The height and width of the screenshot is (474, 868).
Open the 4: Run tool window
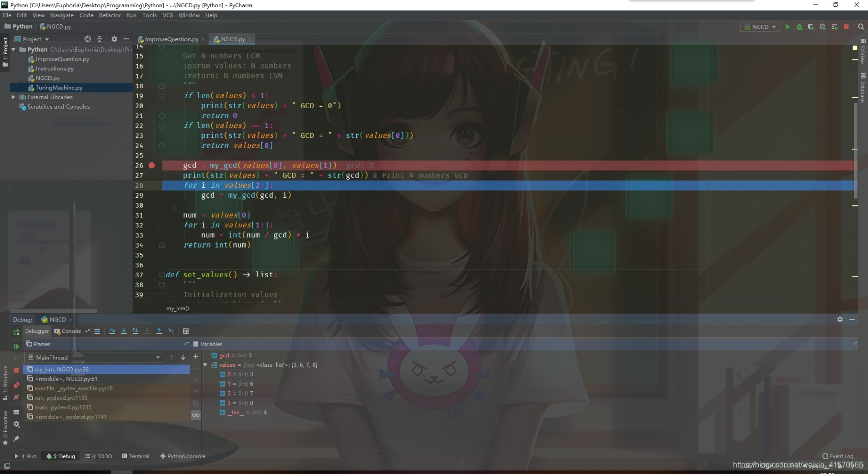tap(26, 456)
